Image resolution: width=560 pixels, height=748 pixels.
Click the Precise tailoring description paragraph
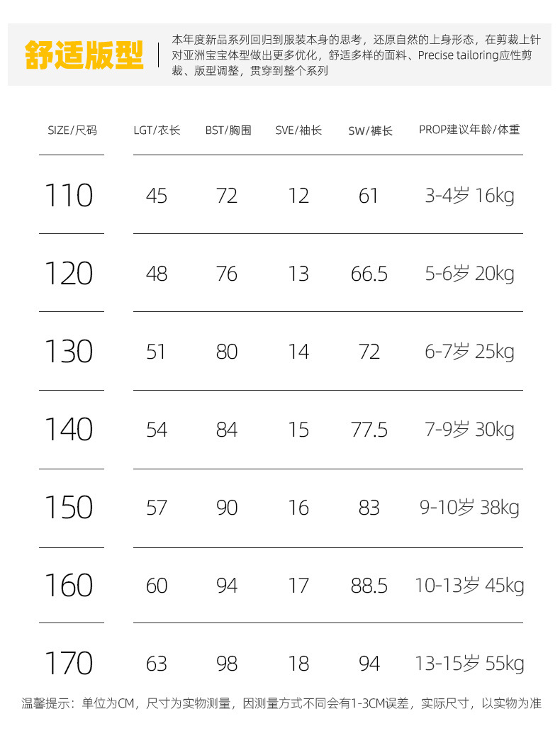[356, 55]
